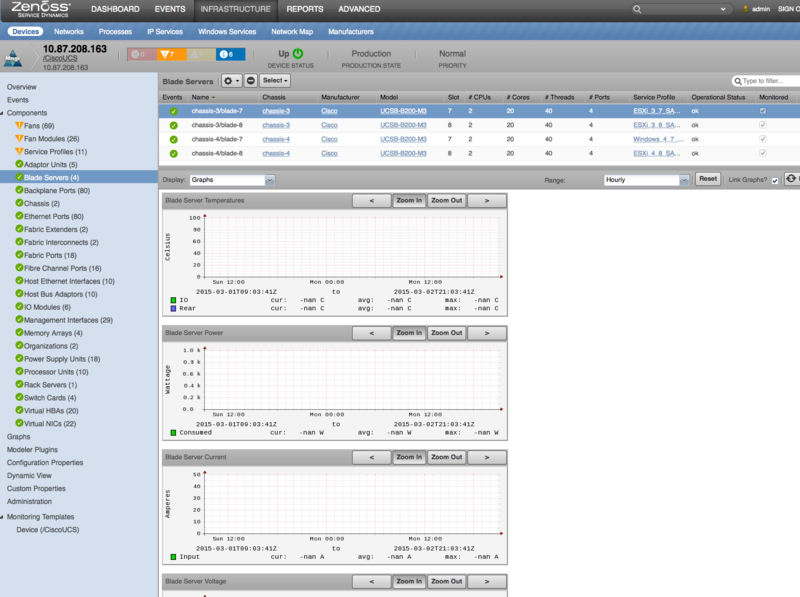Click the admin user icon

(745, 9)
